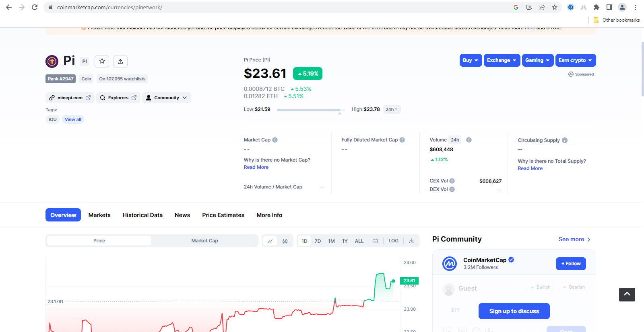The width and height of the screenshot is (644, 332).
Task: Click the Pi coin logo
Action: pyautogui.click(x=52, y=61)
